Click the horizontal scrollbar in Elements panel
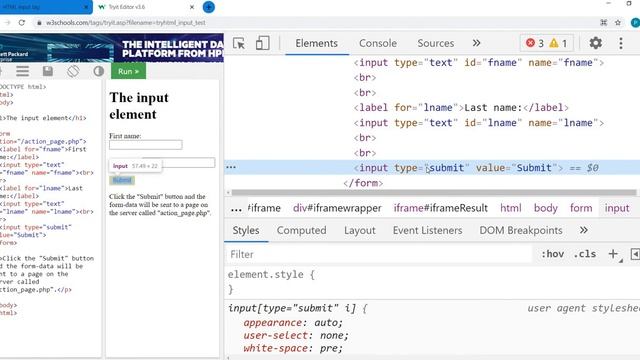The height and width of the screenshot is (360, 640). [x=433, y=192]
